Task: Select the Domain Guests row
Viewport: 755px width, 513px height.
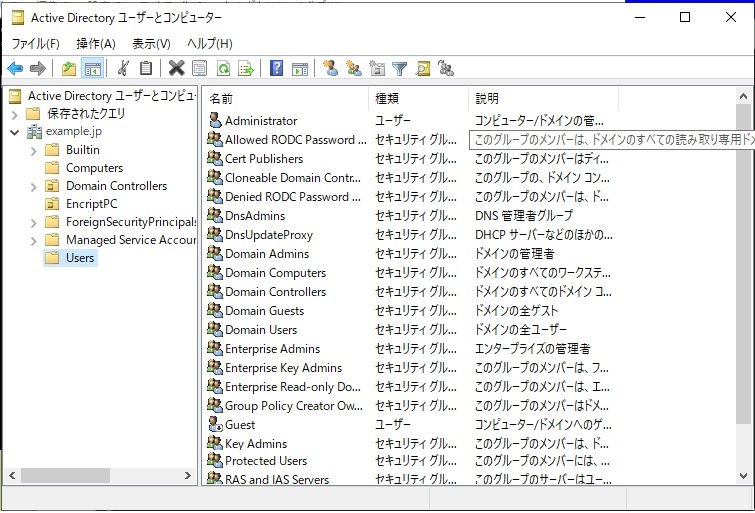Action: pos(410,311)
